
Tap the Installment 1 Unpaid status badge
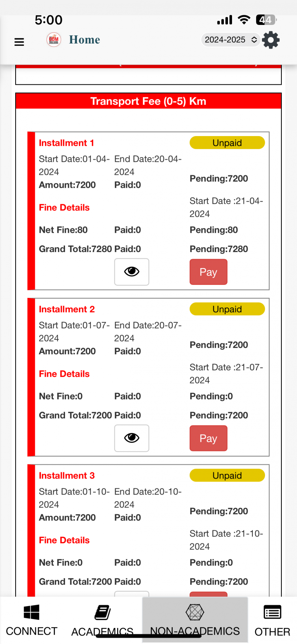[x=227, y=143]
